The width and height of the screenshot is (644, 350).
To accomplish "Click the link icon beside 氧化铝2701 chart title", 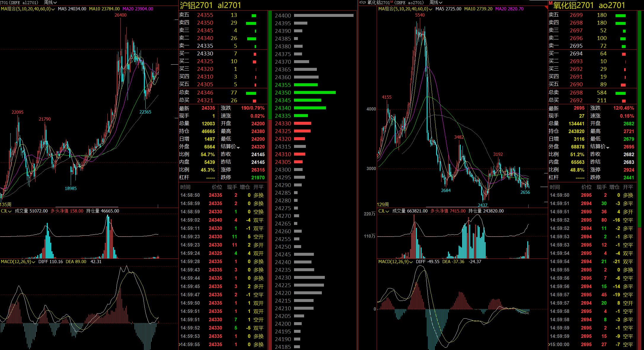I will coord(362,3).
